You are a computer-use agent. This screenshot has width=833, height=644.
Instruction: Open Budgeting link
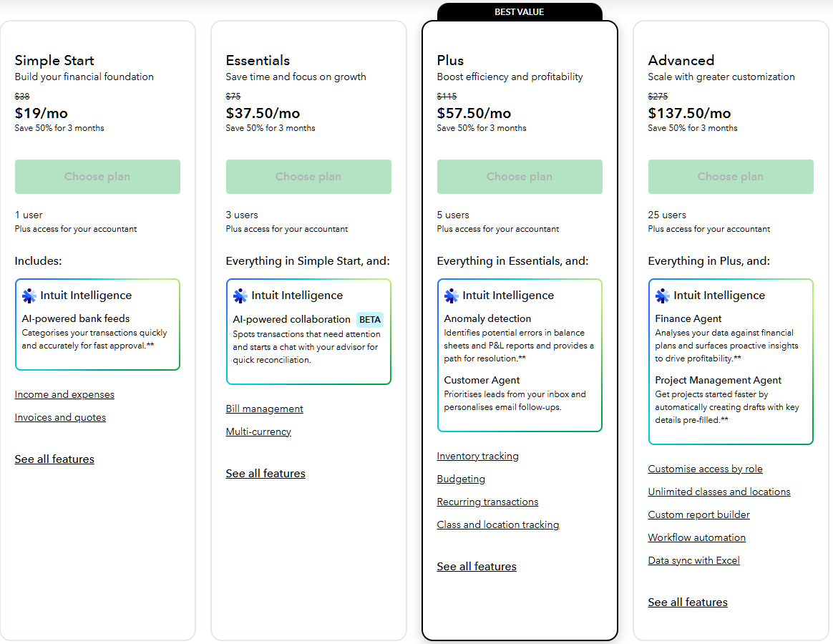[461, 479]
